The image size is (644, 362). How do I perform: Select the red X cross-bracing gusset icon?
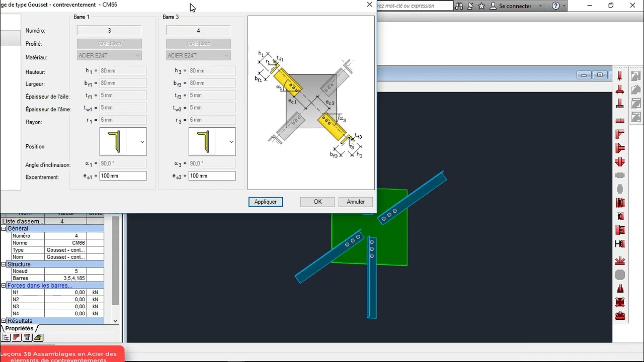coord(620,302)
